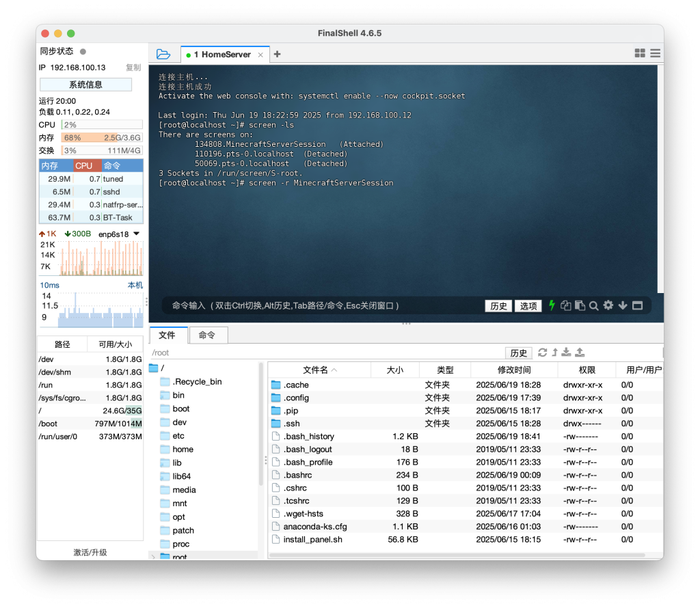The width and height of the screenshot is (700, 608).
Task: Click the terminal search magnifier icon
Action: [594, 305]
